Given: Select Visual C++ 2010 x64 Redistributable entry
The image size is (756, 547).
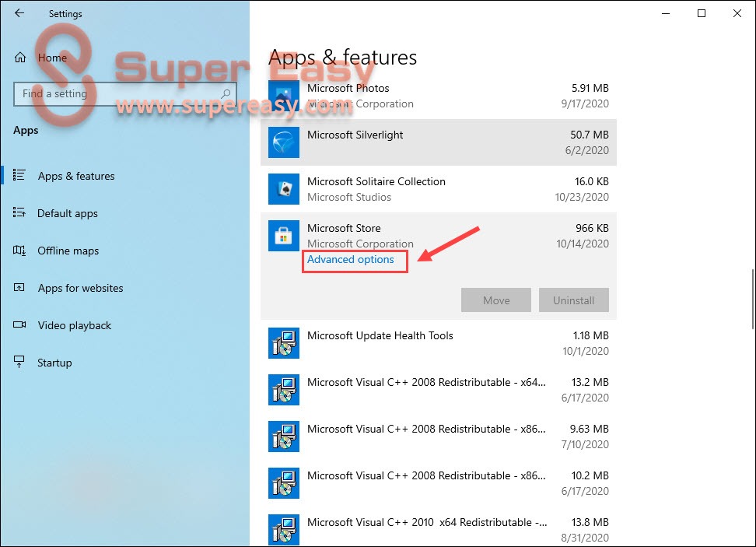Looking at the screenshot, I should pyautogui.click(x=427, y=522).
